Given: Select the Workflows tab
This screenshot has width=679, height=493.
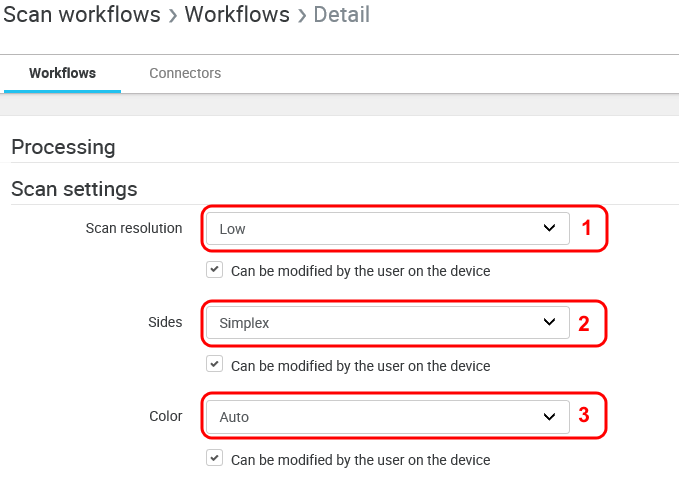Looking at the screenshot, I should (62, 73).
